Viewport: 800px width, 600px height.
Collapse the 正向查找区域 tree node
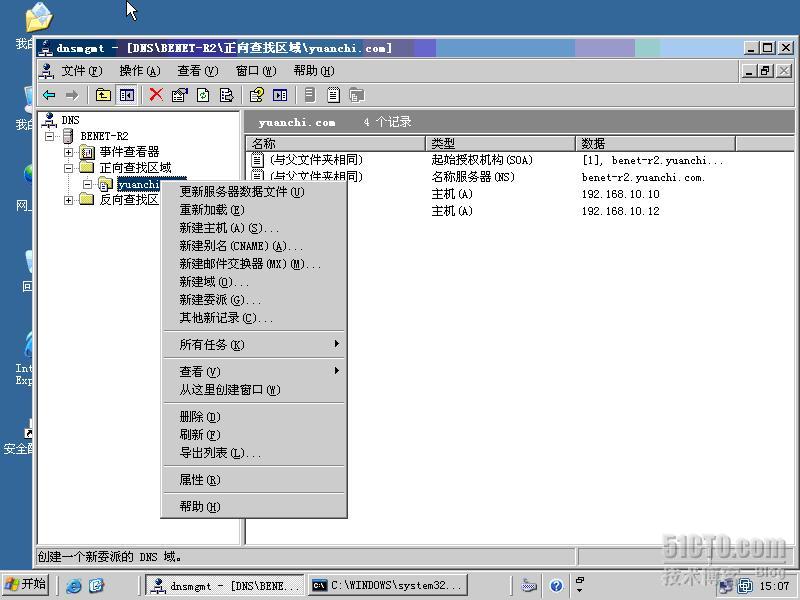68,168
